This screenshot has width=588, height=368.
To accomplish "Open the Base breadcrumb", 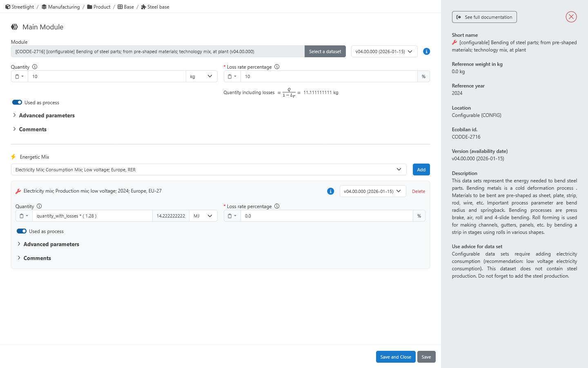I will (126, 7).
